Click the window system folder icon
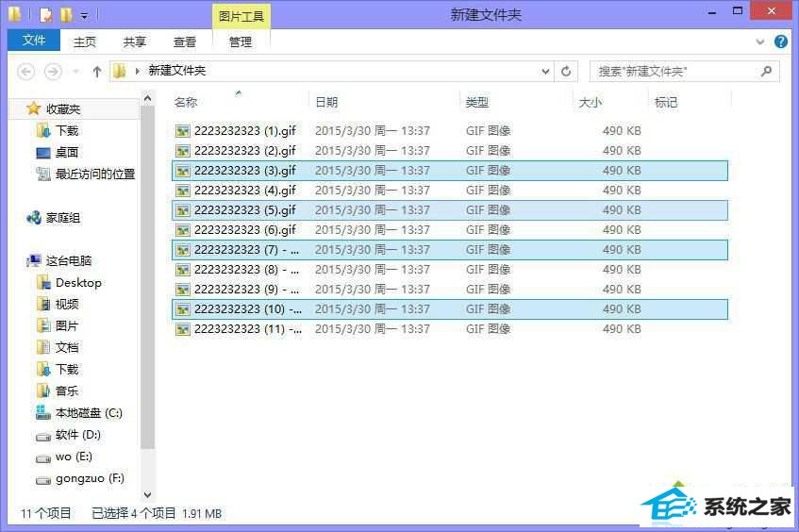The image size is (799, 532). [x=15, y=14]
